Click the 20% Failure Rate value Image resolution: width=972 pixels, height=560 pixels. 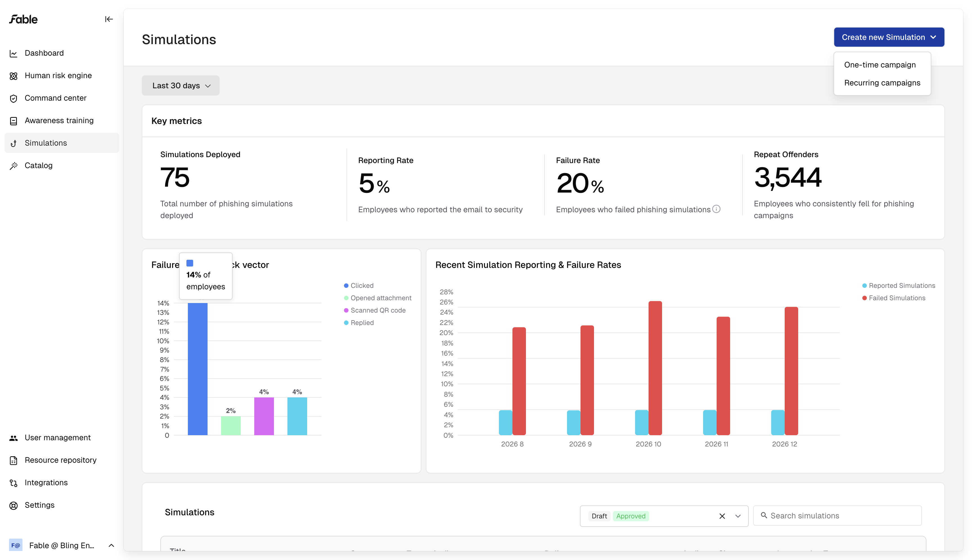pos(580,184)
